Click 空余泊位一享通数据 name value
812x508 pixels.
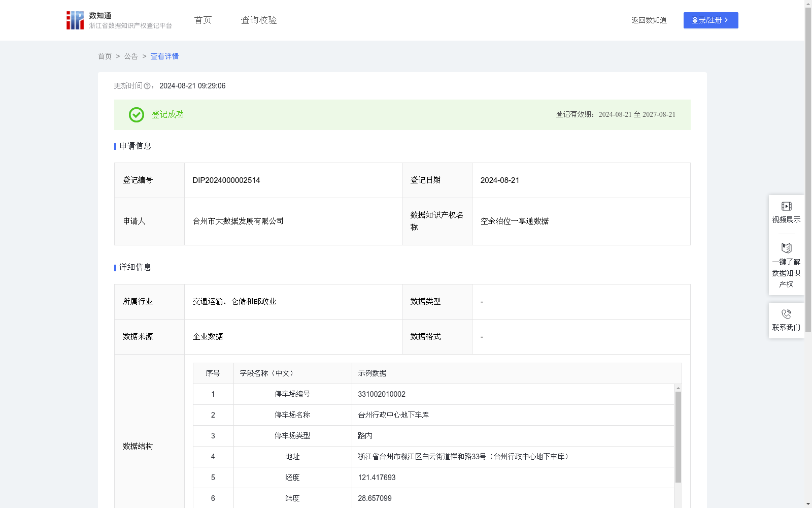coord(515,221)
